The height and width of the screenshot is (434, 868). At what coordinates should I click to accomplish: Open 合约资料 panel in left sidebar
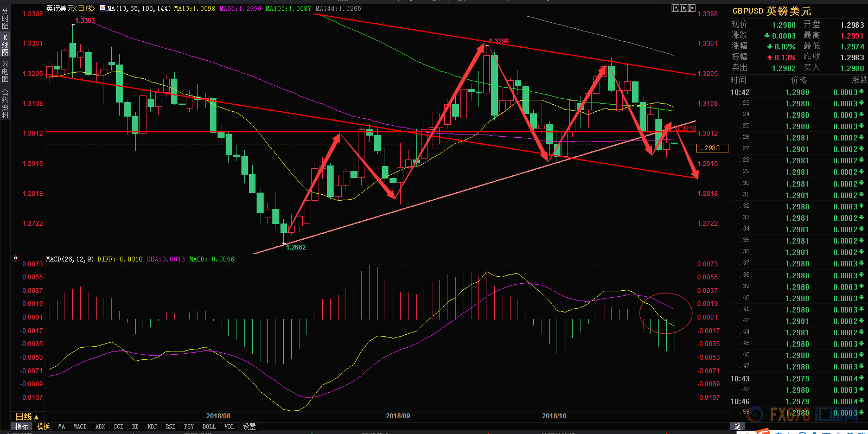[x=5, y=104]
